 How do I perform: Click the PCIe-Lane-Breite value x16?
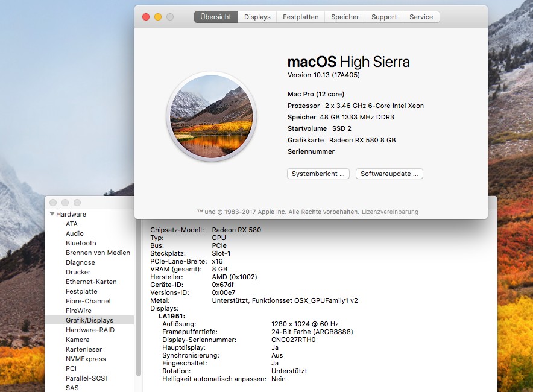coord(217,261)
